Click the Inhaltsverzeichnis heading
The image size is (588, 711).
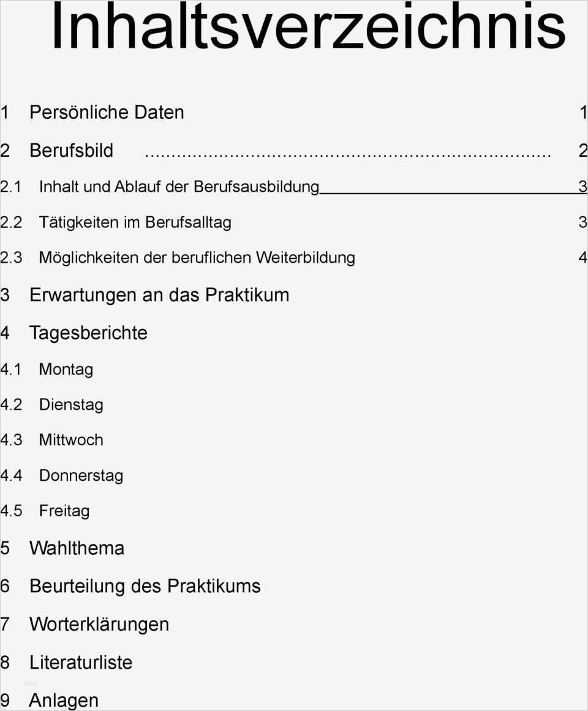click(308, 28)
